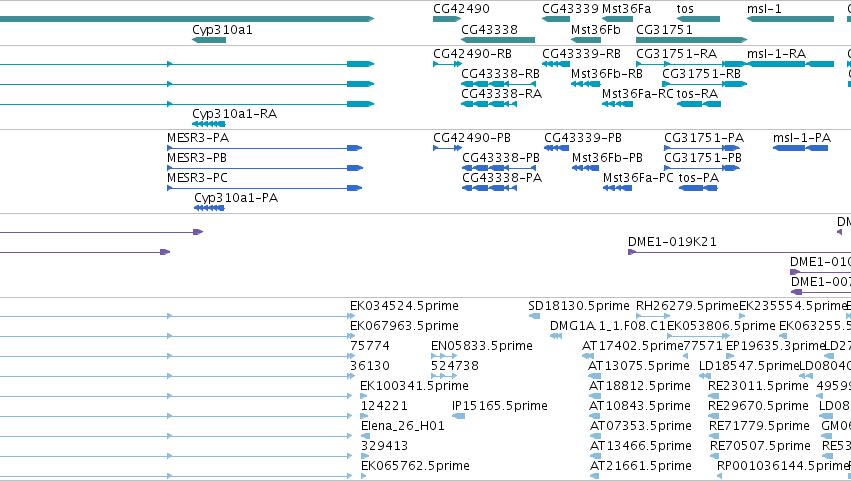851x481 pixels.
Task: Click protein CG43338-PA
Action: click(502, 178)
